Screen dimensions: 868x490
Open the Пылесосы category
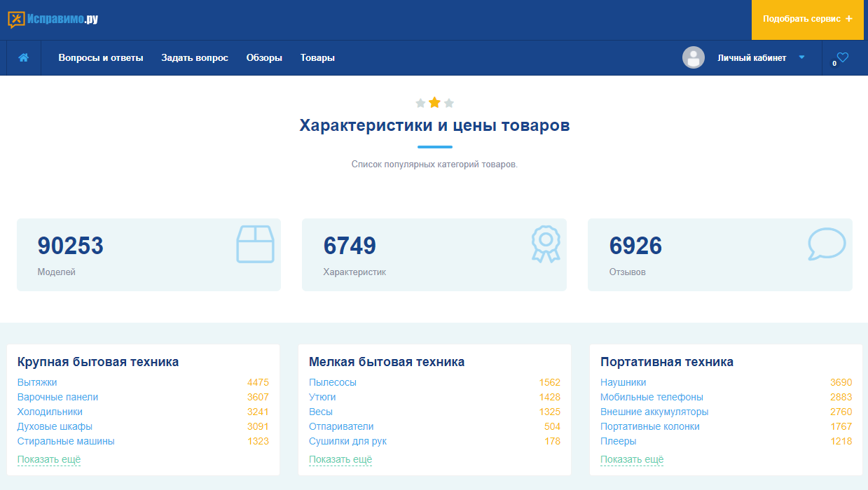333,382
